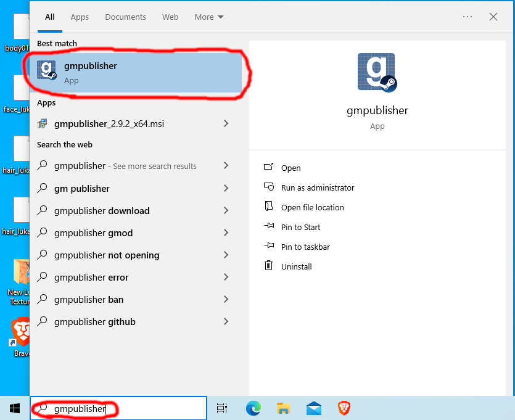515x420 pixels.
Task: Expand the 'gmpublisher github' suggestion chevron
Action: point(226,321)
